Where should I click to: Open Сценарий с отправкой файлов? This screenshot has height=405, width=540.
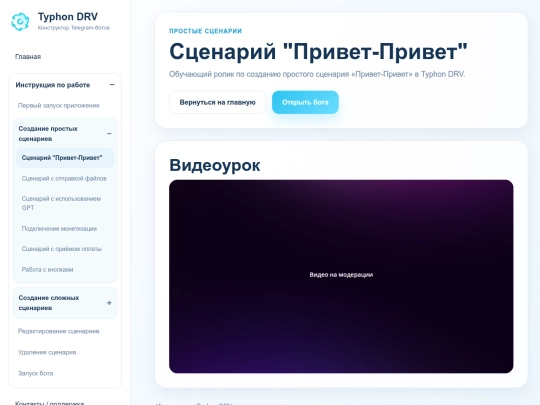coord(64,178)
